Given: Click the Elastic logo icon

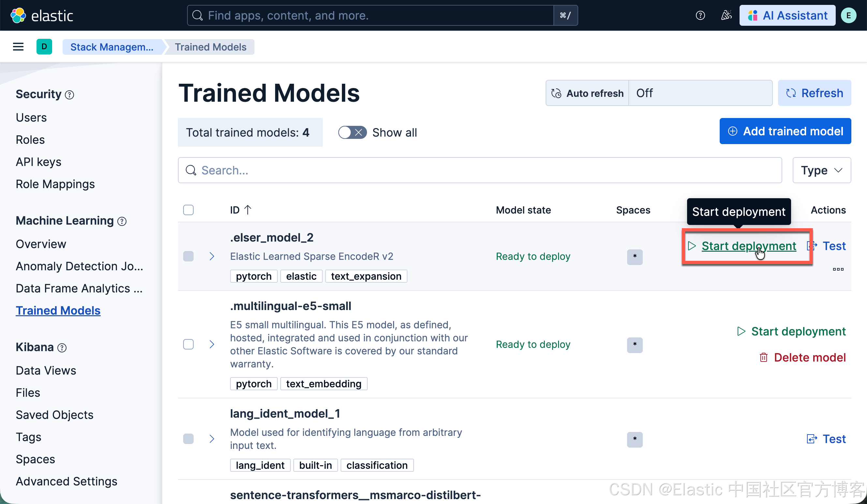Looking at the screenshot, I should click(18, 15).
